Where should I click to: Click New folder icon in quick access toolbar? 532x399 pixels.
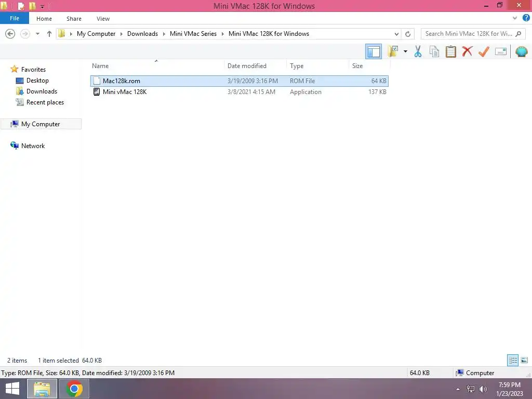[x=33, y=6]
